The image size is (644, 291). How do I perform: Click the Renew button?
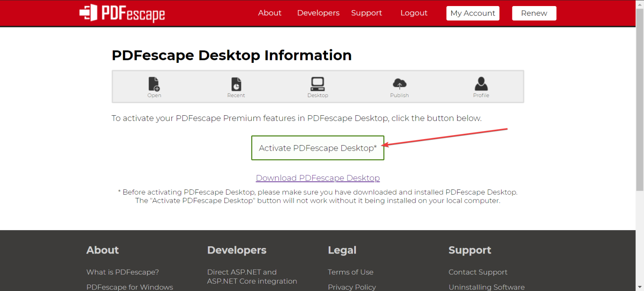click(534, 13)
